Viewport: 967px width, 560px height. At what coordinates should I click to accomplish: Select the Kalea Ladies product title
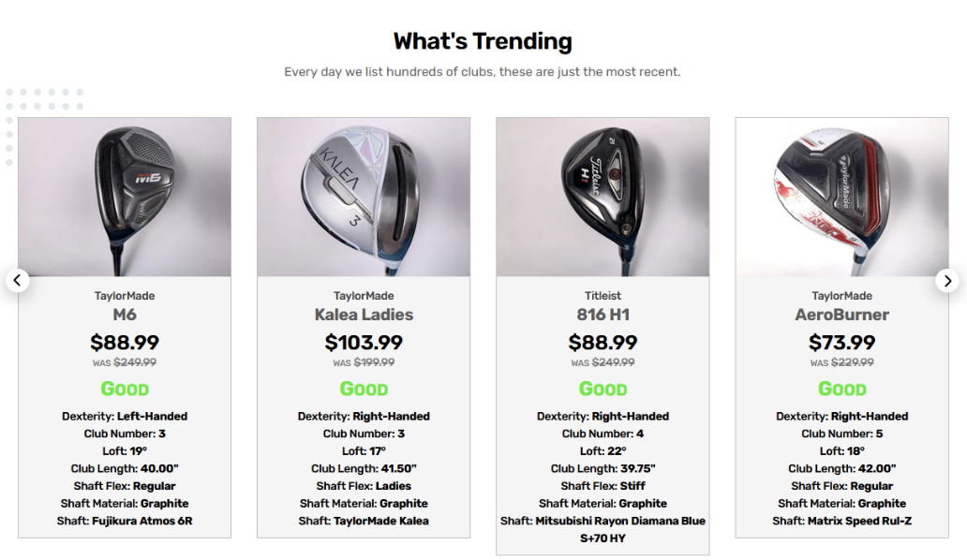coord(364,315)
